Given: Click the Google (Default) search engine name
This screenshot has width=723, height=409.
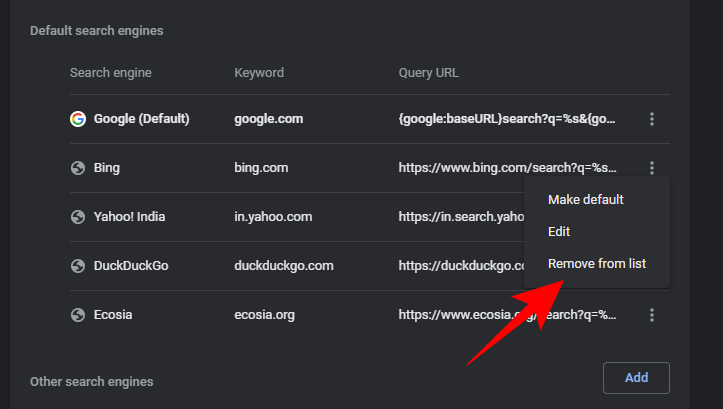Looking at the screenshot, I should [141, 119].
